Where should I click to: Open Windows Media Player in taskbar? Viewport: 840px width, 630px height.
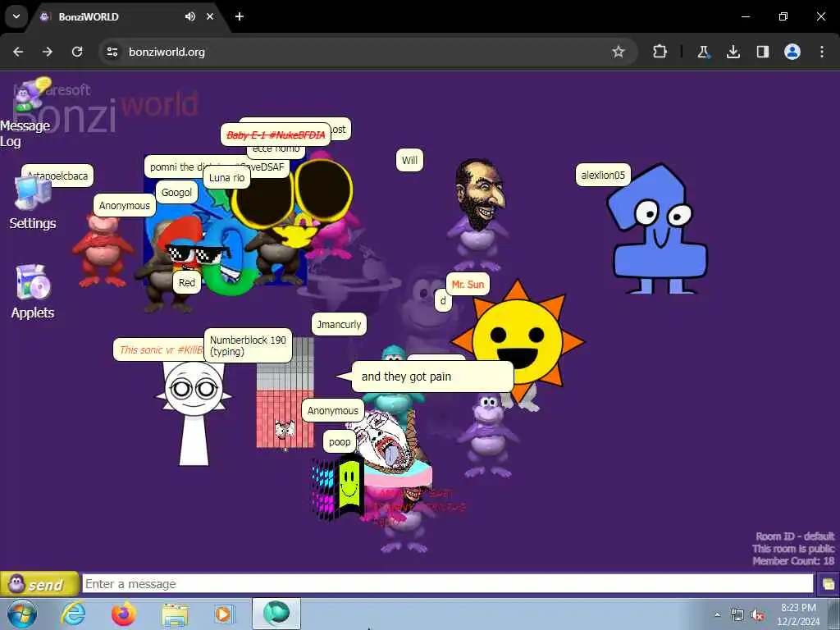(x=223, y=614)
